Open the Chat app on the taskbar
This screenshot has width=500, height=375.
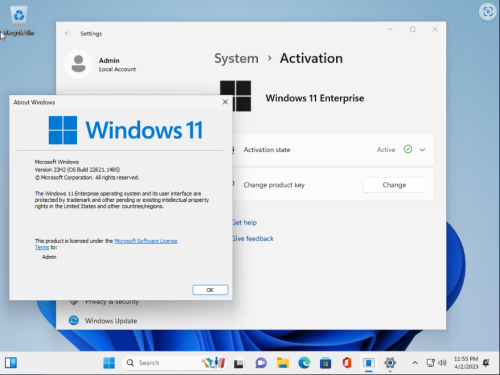tap(261, 363)
